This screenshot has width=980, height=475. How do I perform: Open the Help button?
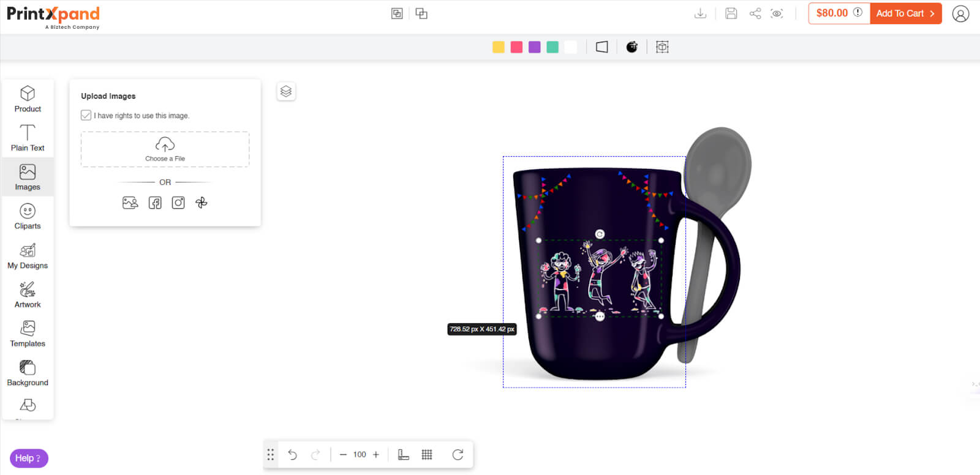coord(29,458)
